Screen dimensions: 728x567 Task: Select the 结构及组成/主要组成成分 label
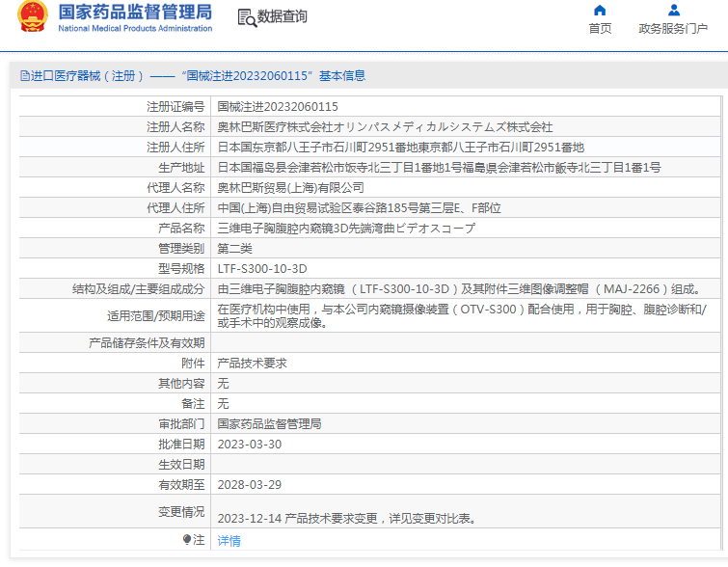tap(138, 289)
